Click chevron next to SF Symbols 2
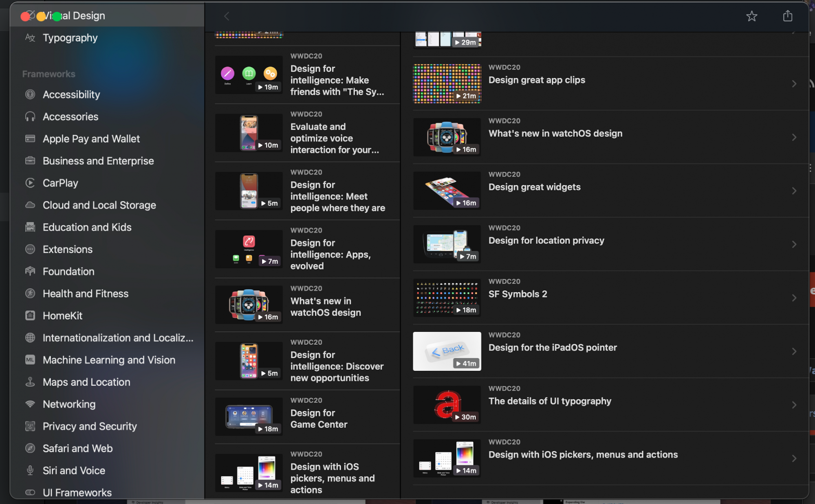This screenshot has height=504, width=815. 794,298
